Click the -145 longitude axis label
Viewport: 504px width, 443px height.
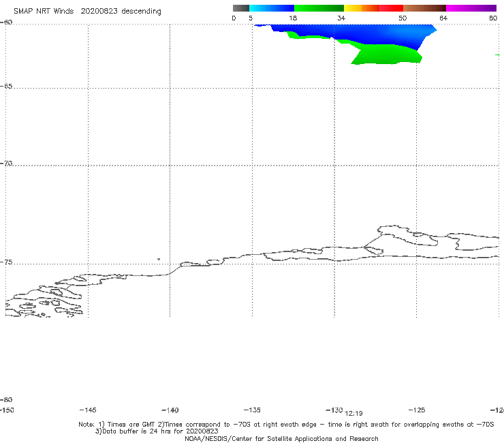point(88,410)
